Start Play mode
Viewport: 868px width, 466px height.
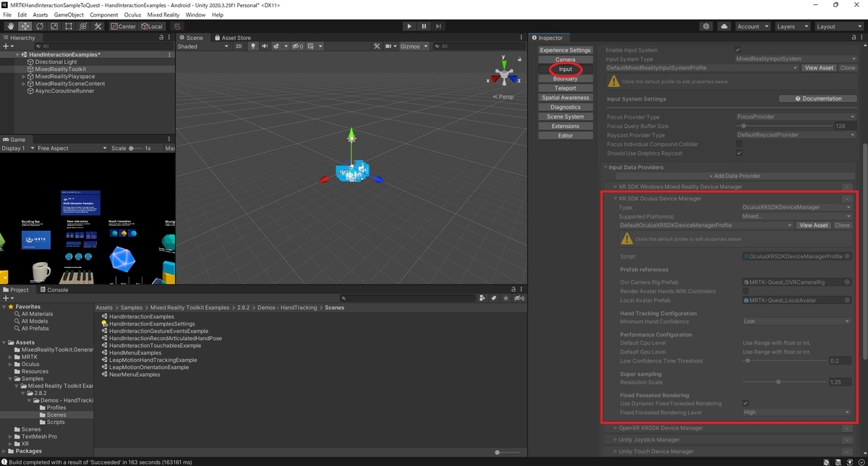[409, 26]
